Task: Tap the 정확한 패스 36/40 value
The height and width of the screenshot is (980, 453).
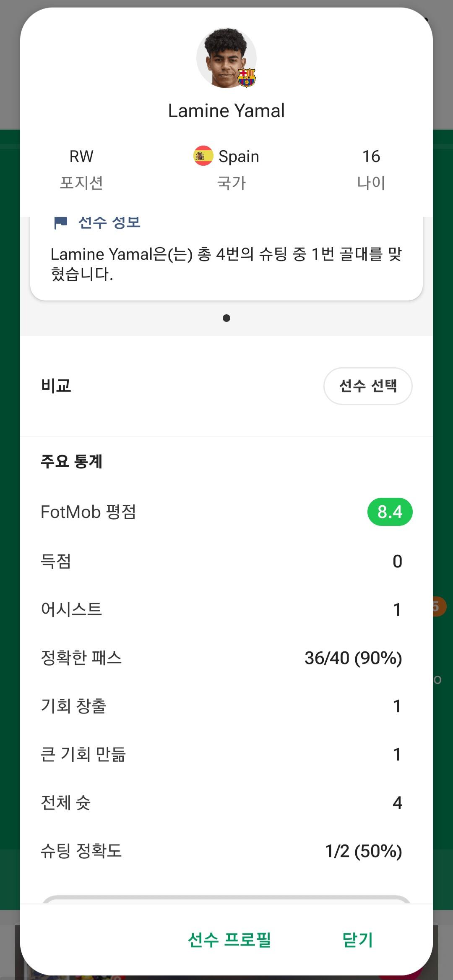Action: coord(353,658)
